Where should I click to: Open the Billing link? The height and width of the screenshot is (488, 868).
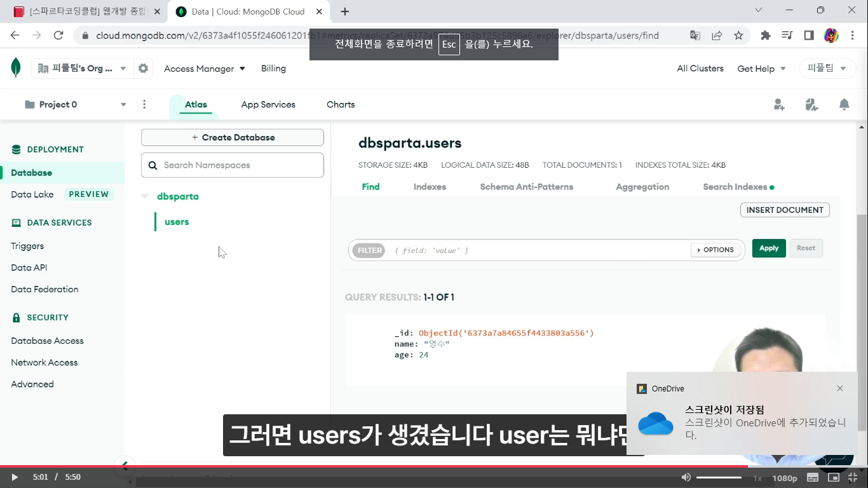pyautogui.click(x=273, y=69)
